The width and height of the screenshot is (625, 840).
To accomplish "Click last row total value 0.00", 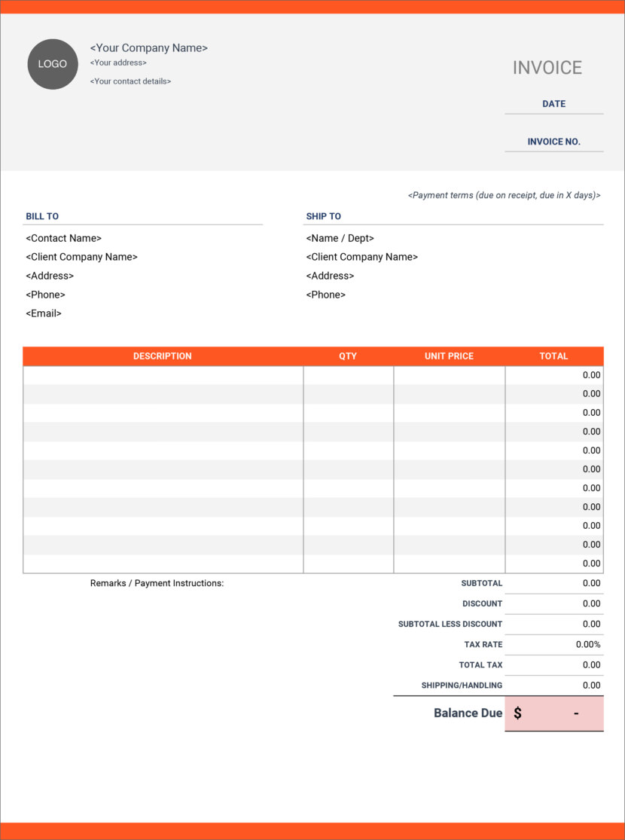I will (591, 564).
